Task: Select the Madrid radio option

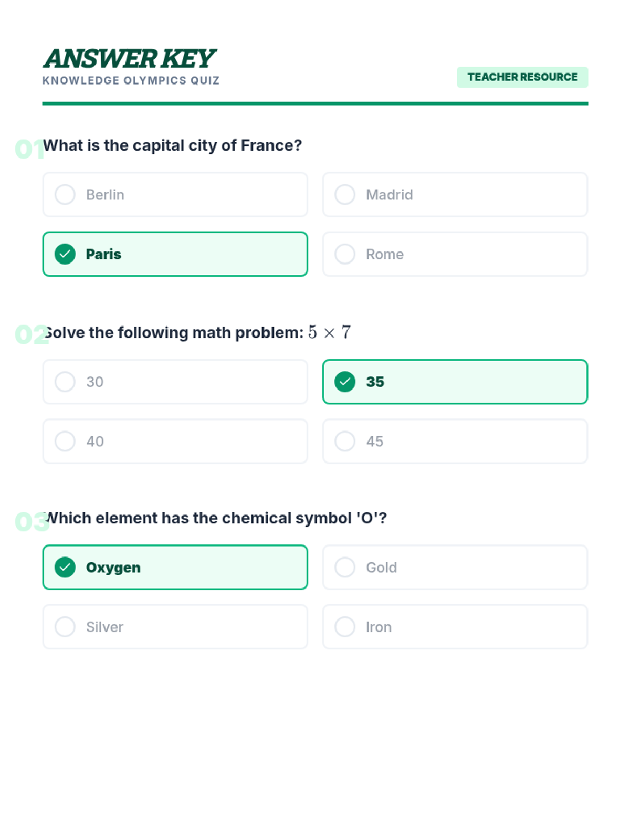Action: [345, 195]
